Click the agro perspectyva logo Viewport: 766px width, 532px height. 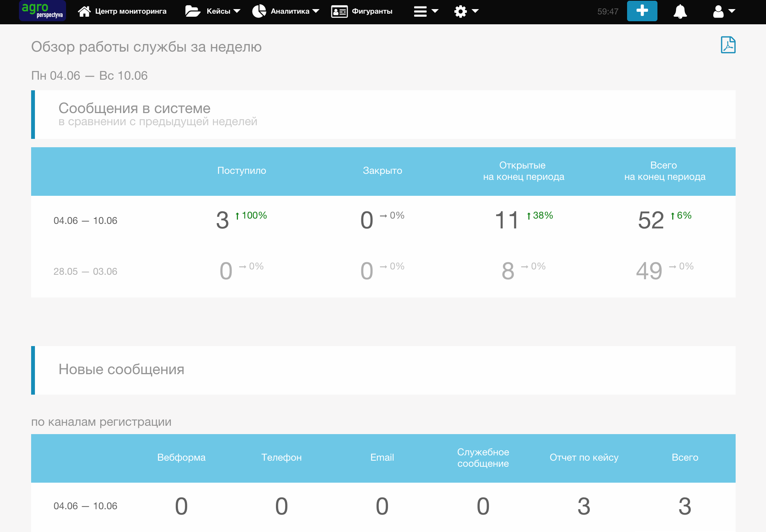point(42,11)
